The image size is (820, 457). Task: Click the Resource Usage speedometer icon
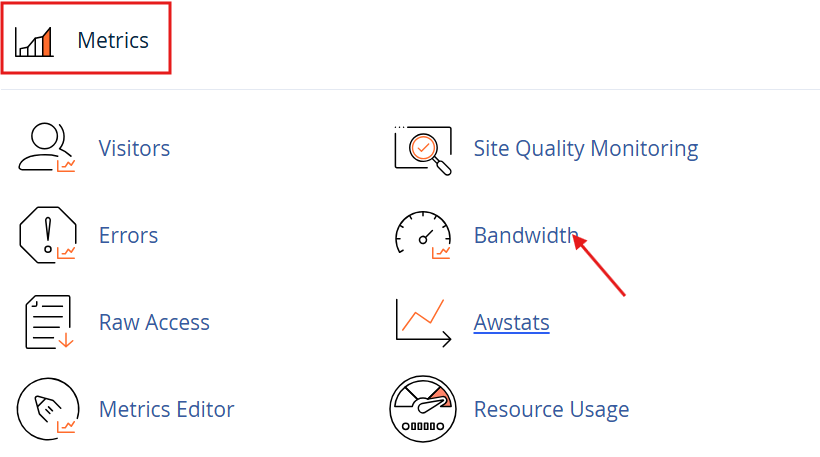pos(423,409)
